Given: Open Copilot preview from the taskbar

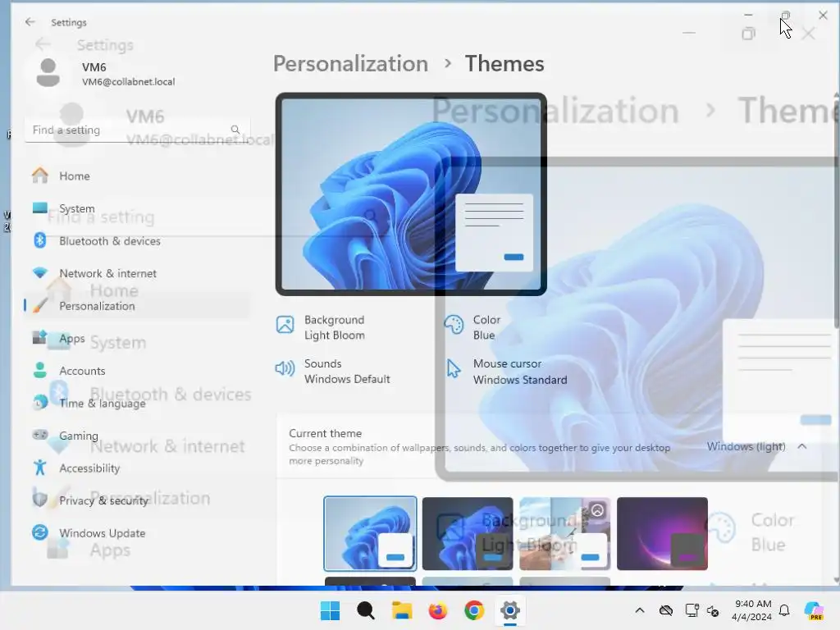Looking at the screenshot, I should (x=814, y=610).
